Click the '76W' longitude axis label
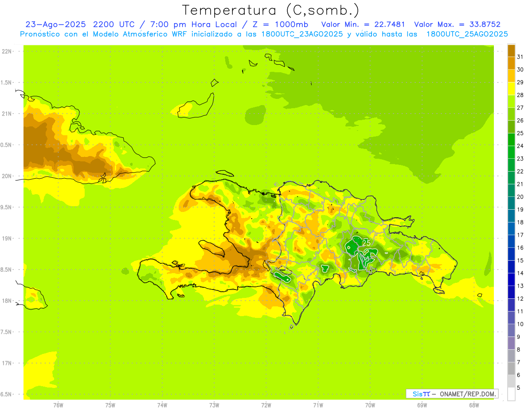The width and height of the screenshot is (532, 411). point(58,405)
